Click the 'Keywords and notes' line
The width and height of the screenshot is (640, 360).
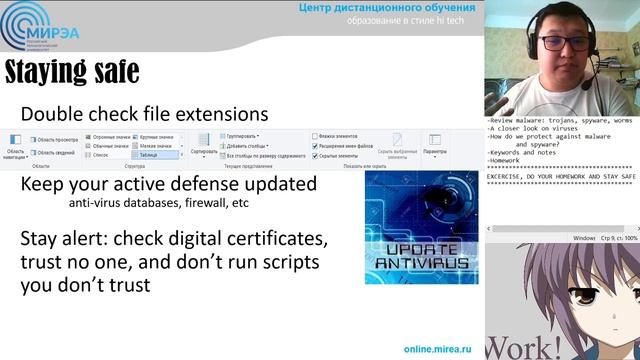coord(521,152)
